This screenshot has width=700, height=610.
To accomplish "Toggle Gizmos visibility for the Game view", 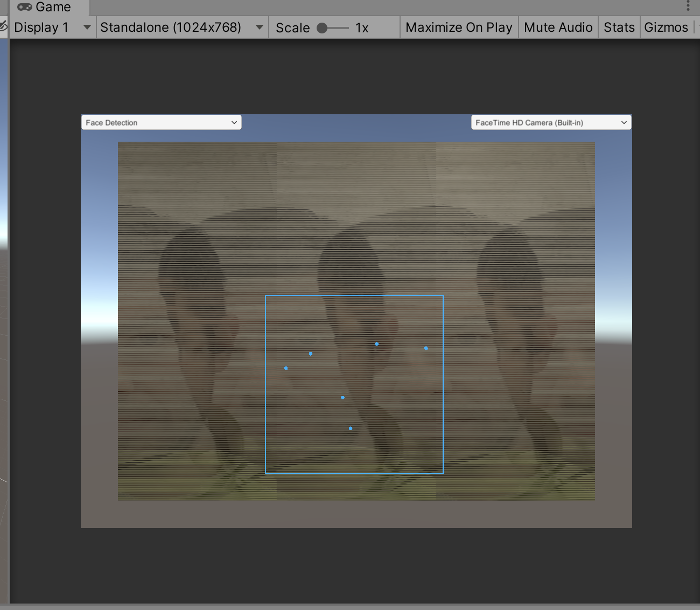I will 666,27.
